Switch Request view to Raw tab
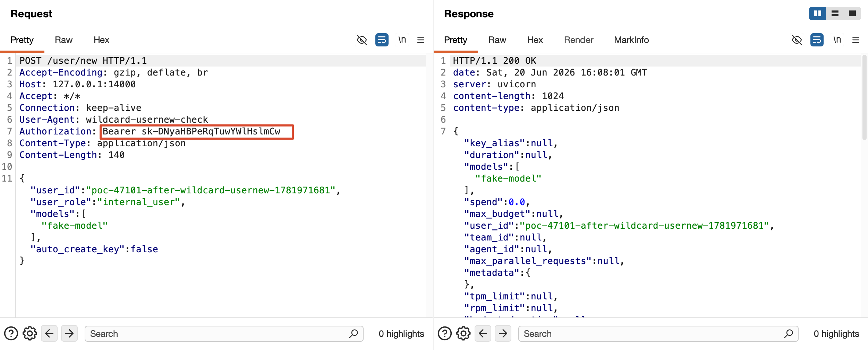 tap(63, 40)
